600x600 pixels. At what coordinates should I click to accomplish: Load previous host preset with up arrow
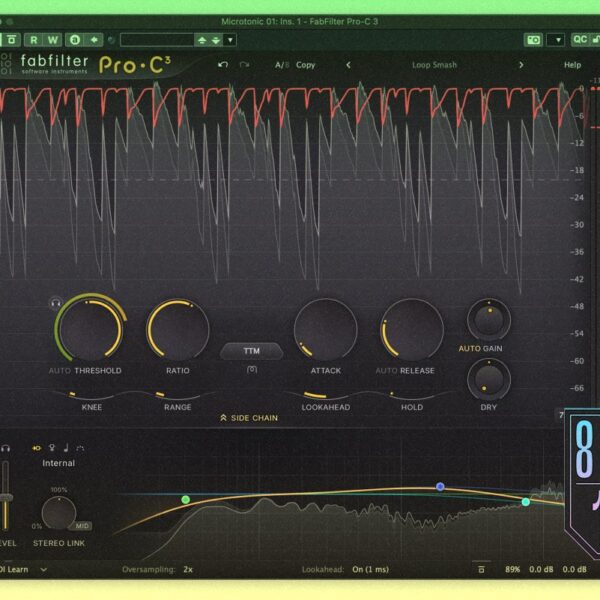point(202,40)
